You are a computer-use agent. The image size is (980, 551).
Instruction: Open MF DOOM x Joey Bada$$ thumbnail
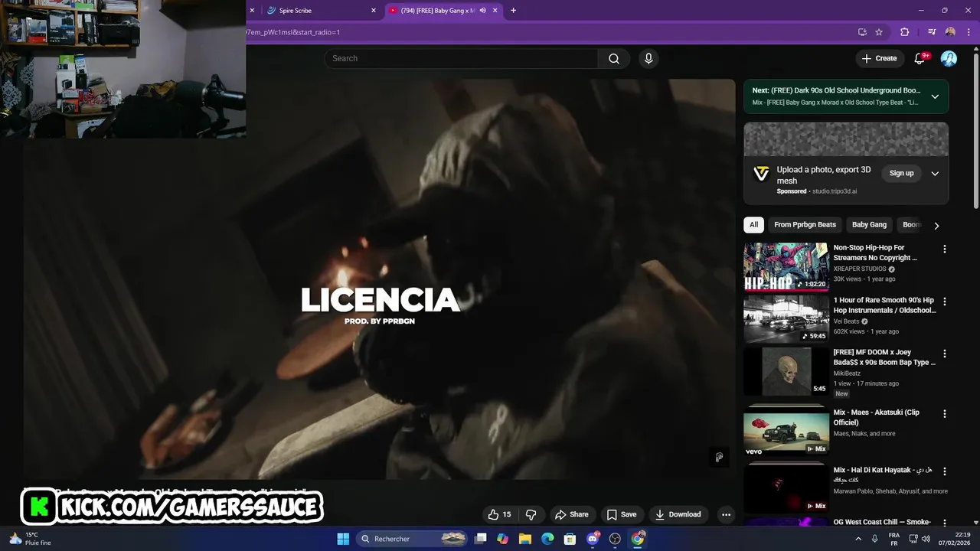tap(786, 372)
